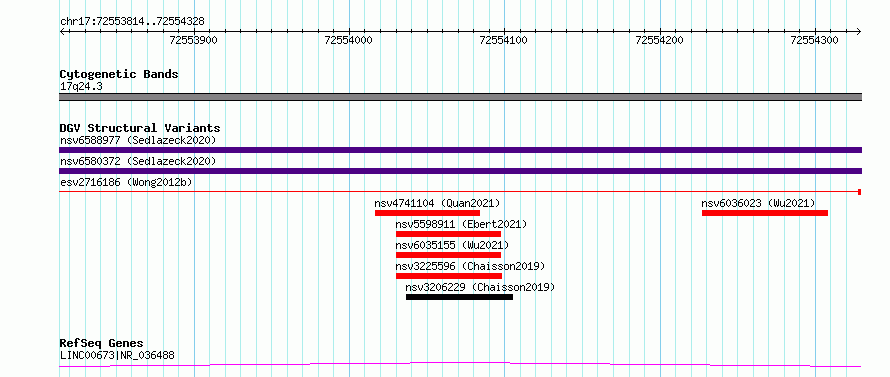Viewport: 890px width, 377px height.
Task: Click the 17q24.3 band label
Action: [x=81, y=87]
